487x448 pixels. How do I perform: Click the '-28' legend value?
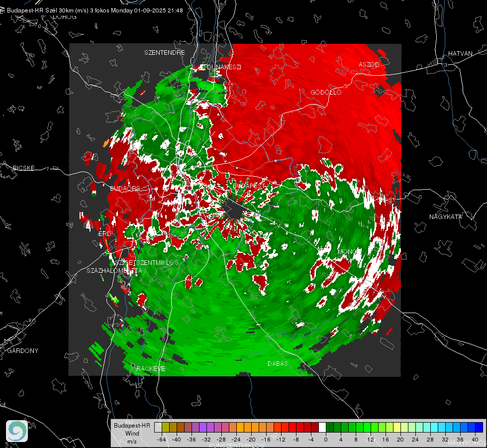221,440
